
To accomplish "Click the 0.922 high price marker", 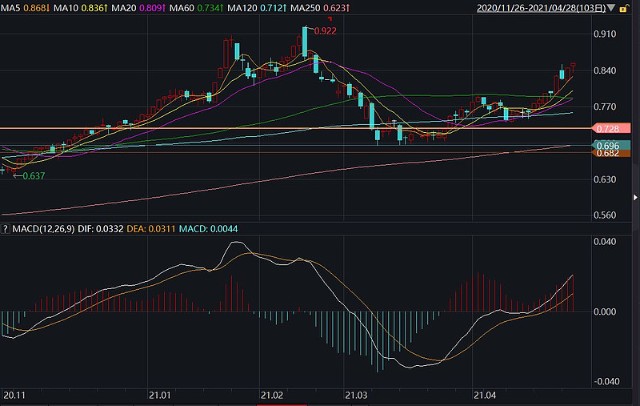I will [325, 31].
